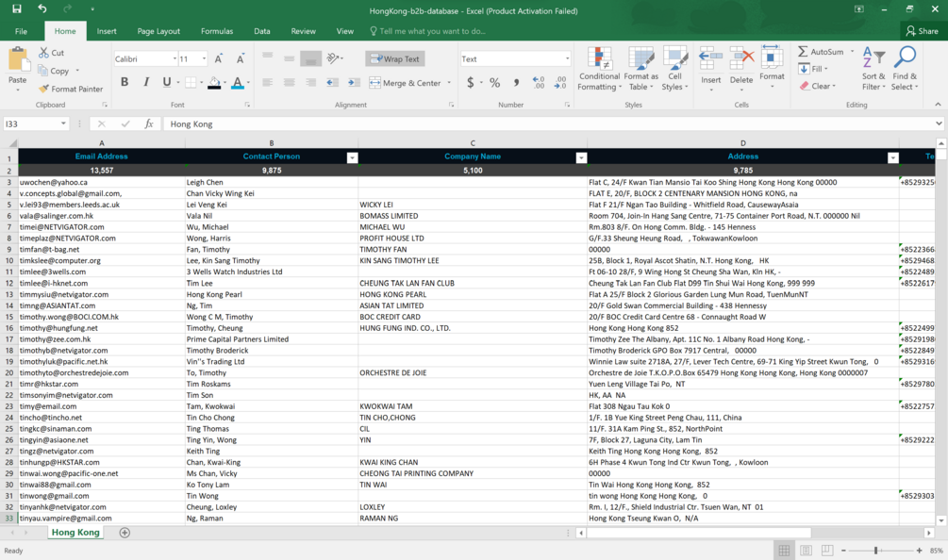The image size is (948, 560).
Task: Click the Format cells icon
Action: coord(772,57)
